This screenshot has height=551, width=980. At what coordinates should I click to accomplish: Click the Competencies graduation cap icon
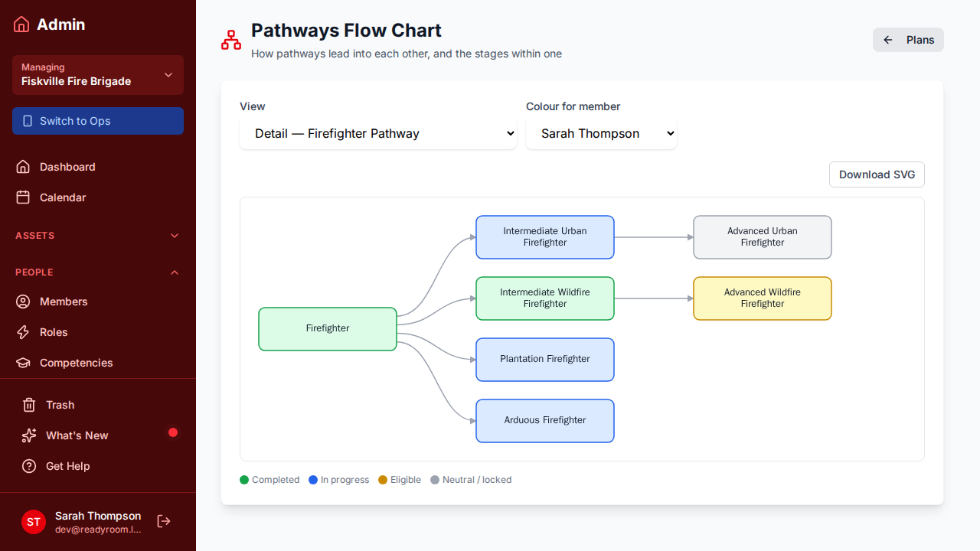pos(23,363)
